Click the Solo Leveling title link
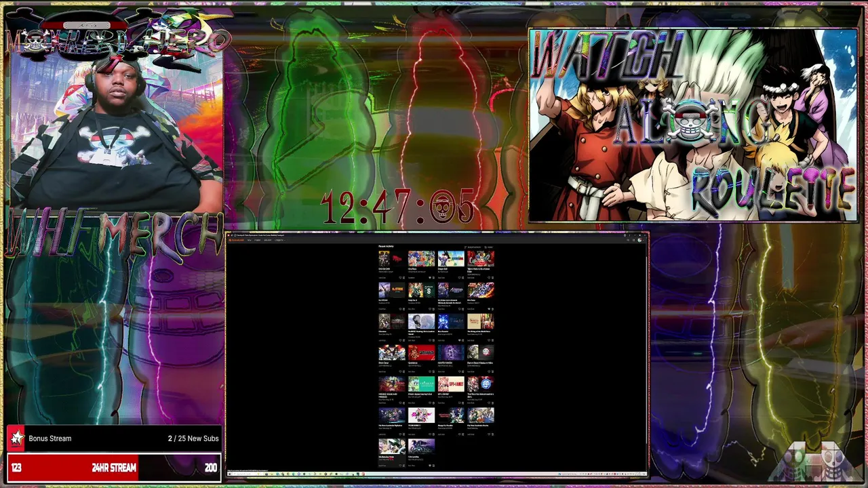The width and height of the screenshot is (868, 488). (x=413, y=457)
